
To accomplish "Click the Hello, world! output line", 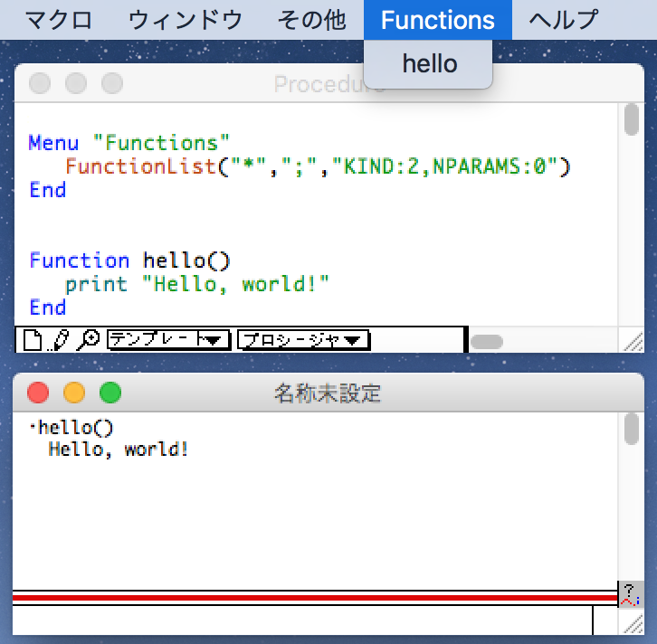I will 119,450.
